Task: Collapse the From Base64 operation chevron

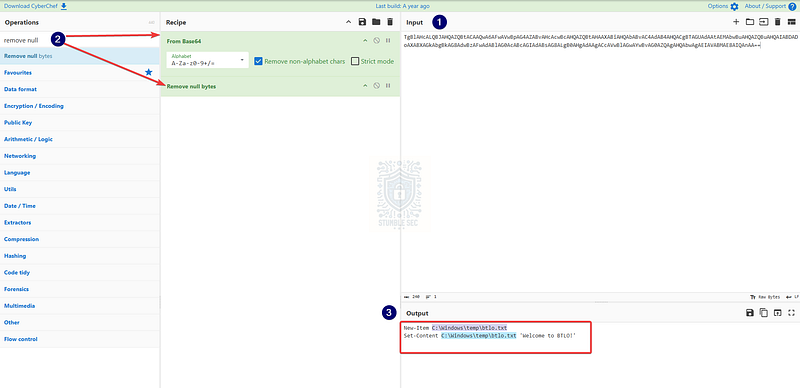Action: click(365, 40)
